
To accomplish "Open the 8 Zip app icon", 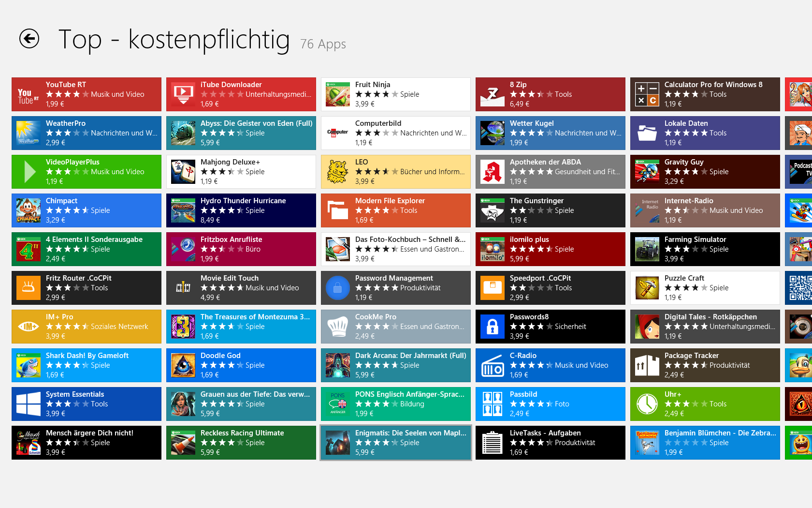I will coord(493,94).
